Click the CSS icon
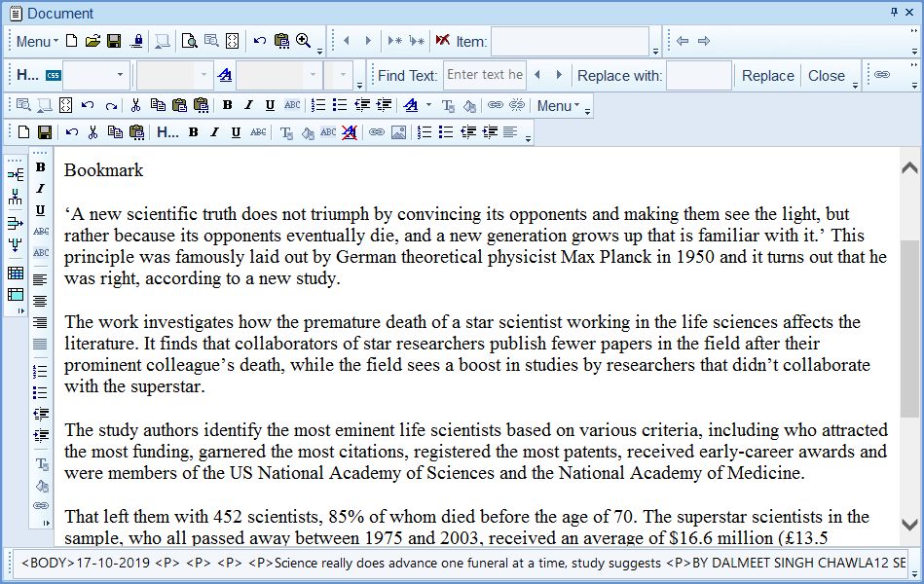This screenshot has width=924, height=584. 53,75
